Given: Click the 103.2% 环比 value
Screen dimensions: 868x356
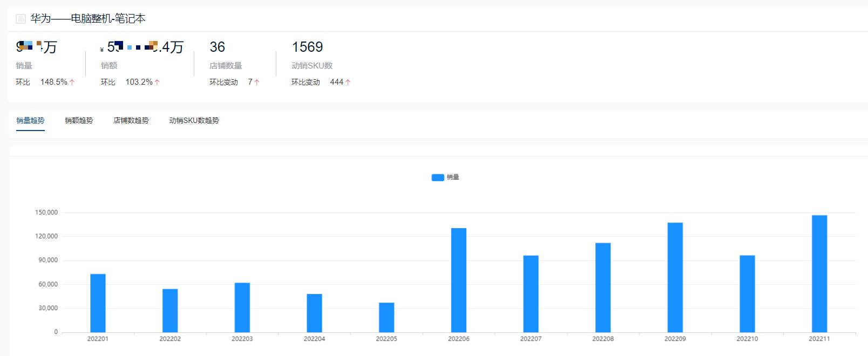Looking at the screenshot, I should [x=139, y=82].
